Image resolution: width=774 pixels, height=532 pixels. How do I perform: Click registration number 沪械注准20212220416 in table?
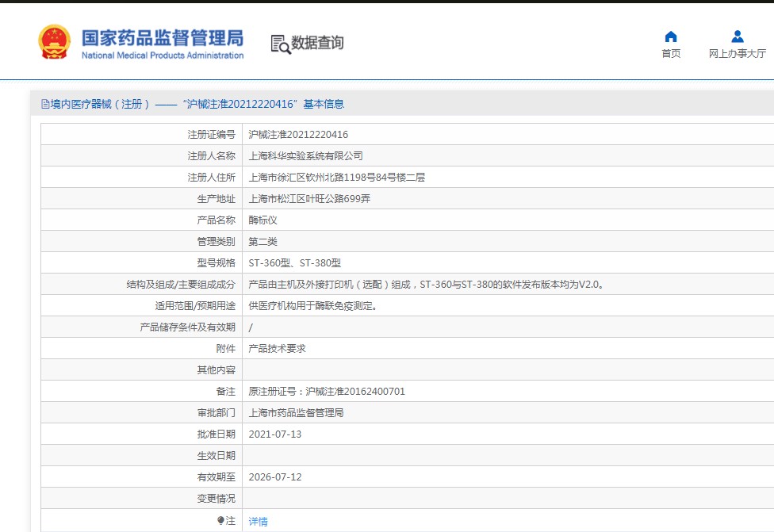pos(298,135)
